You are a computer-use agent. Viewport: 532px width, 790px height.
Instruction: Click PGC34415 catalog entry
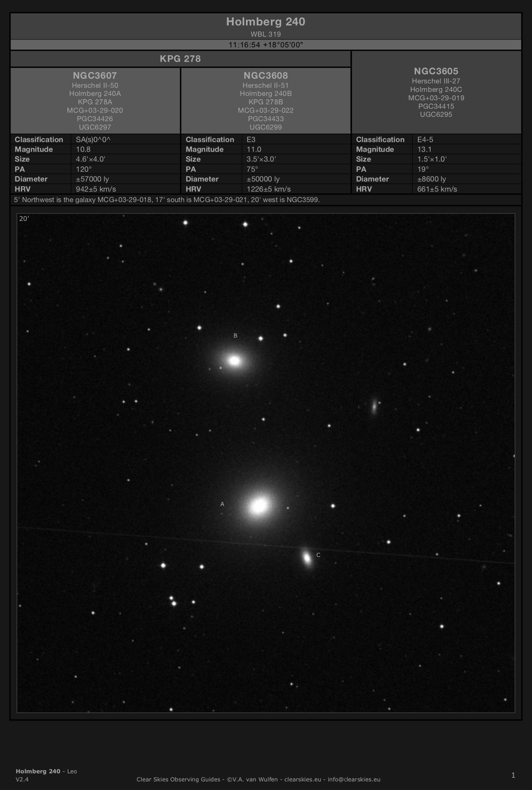(x=436, y=106)
